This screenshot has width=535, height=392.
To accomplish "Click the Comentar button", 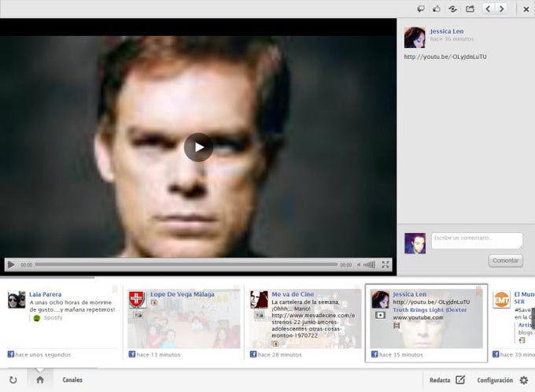I will click(x=506, y=261).
